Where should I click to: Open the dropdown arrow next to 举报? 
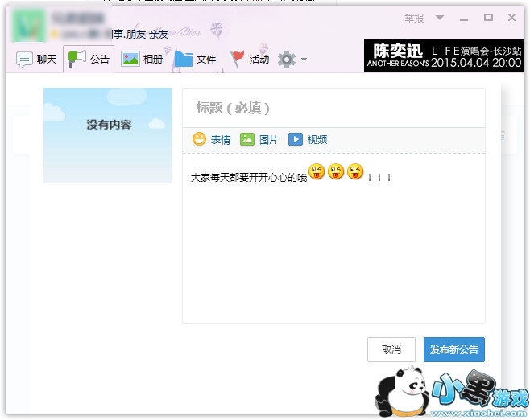pos(440,18)
